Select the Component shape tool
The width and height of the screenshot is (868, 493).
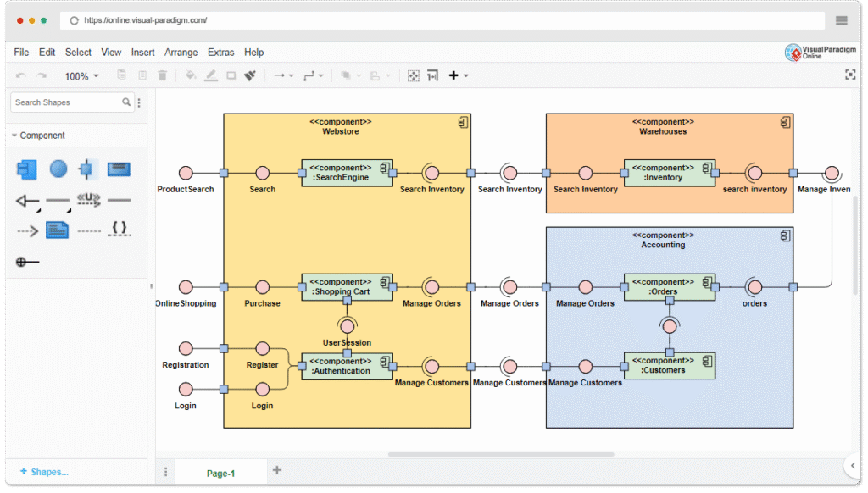coord(26,169)
